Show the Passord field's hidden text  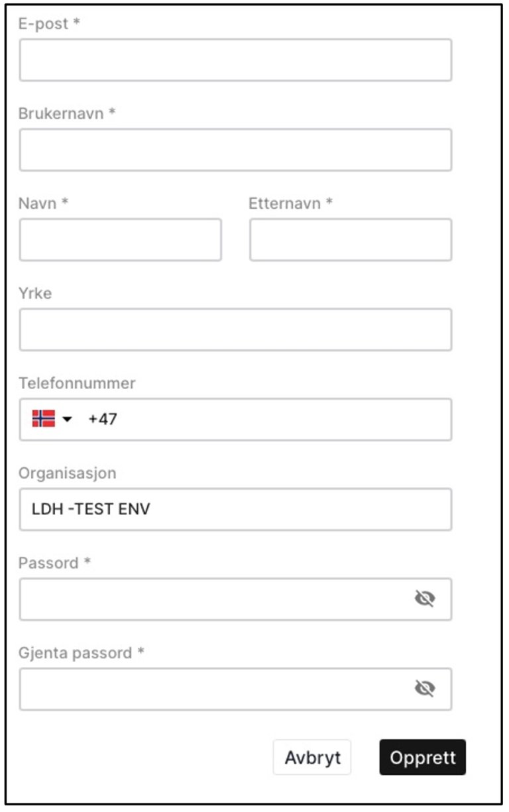pos(424,599)
